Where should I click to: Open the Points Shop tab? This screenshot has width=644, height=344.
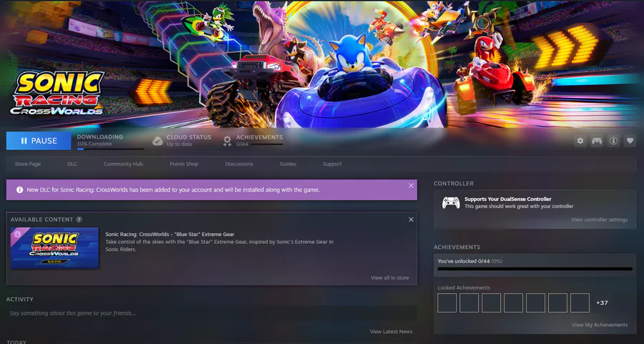[184, 164]
